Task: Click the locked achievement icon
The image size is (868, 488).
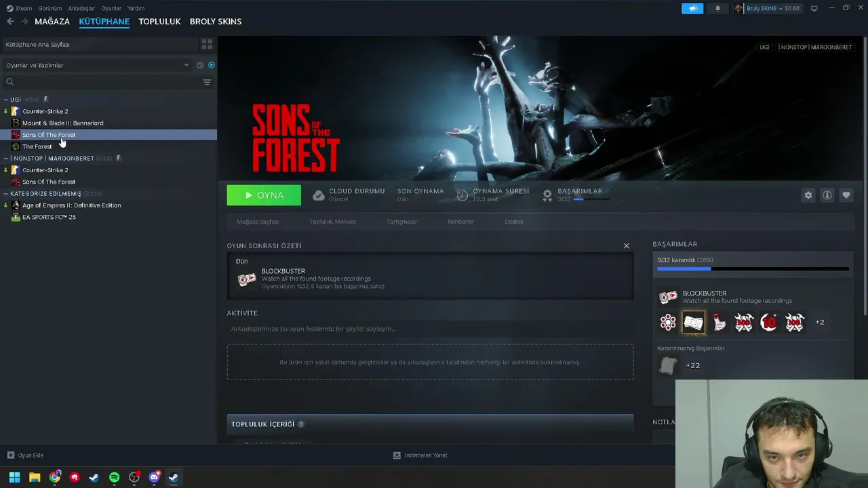Action: click(x=668, y=366)
